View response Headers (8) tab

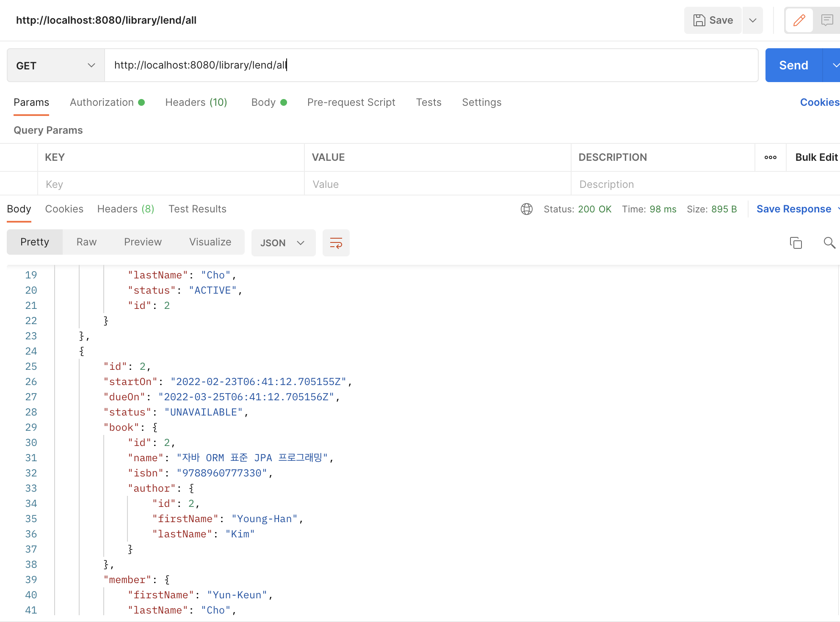coord(125,209)
